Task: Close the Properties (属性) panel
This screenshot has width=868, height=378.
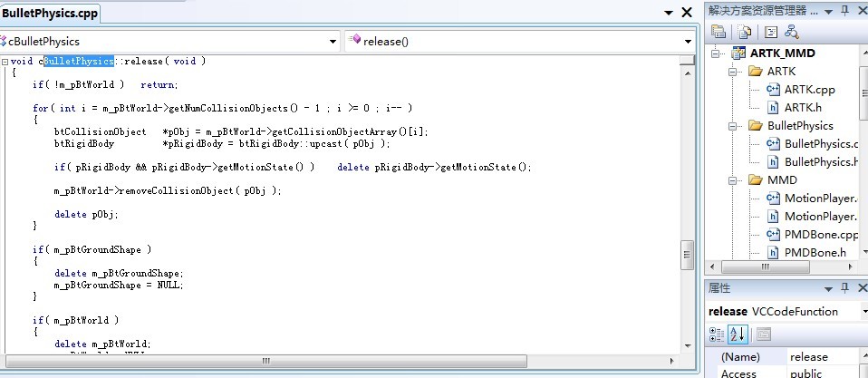Action: pos(862,288)
